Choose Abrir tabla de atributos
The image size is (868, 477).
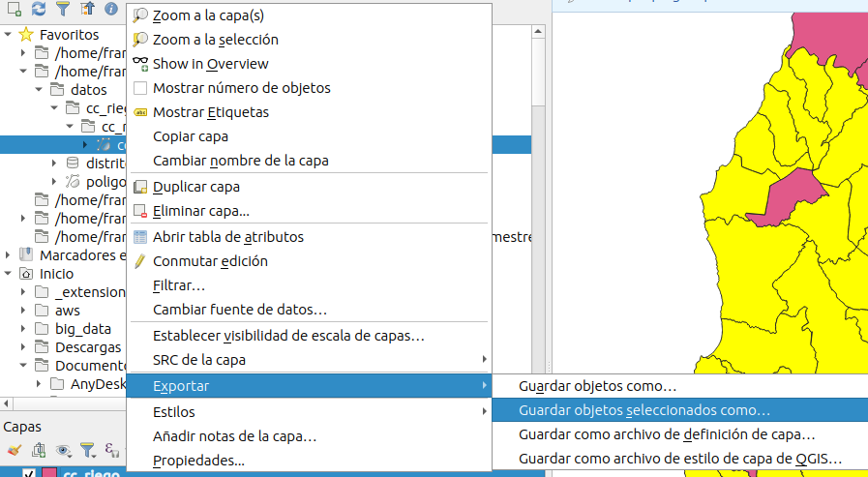tap(227, 237)
